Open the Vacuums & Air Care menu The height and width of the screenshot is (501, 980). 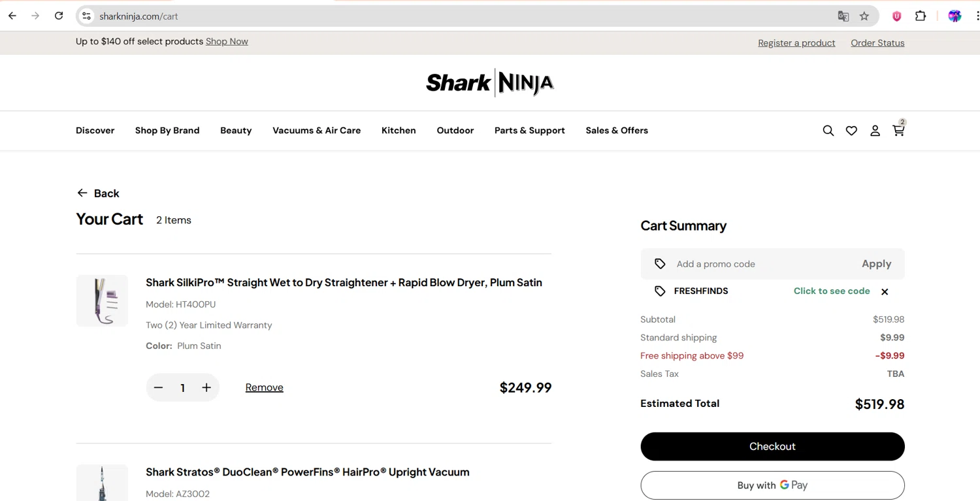pos(316,131)
